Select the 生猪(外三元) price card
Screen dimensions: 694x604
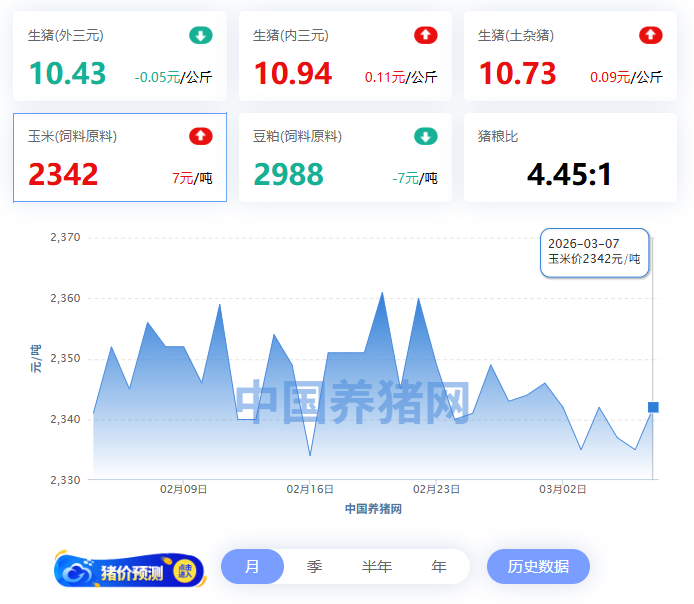[x=120, y=57]
